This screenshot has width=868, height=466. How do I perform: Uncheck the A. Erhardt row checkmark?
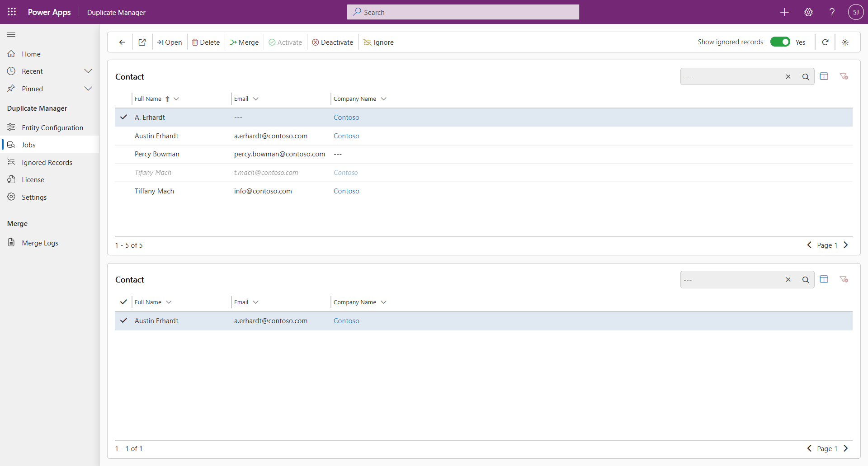pos(123,117)
